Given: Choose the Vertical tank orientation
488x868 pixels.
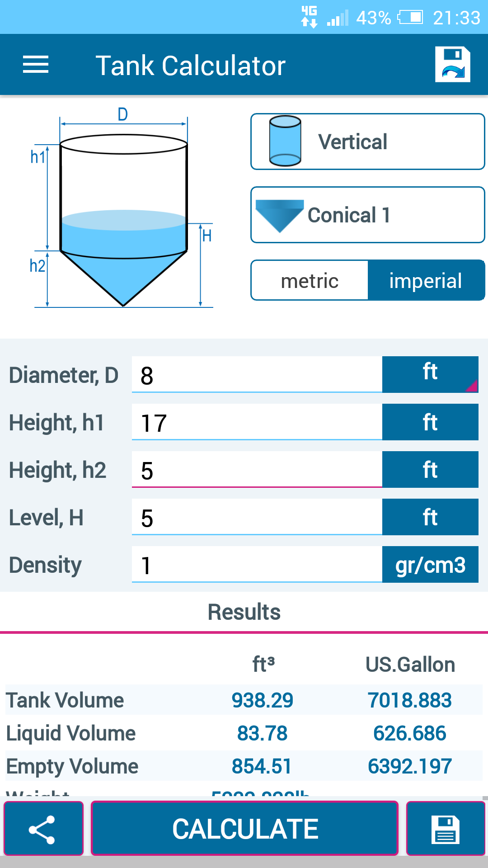Looking at the screenshot, I should point(368,142).
